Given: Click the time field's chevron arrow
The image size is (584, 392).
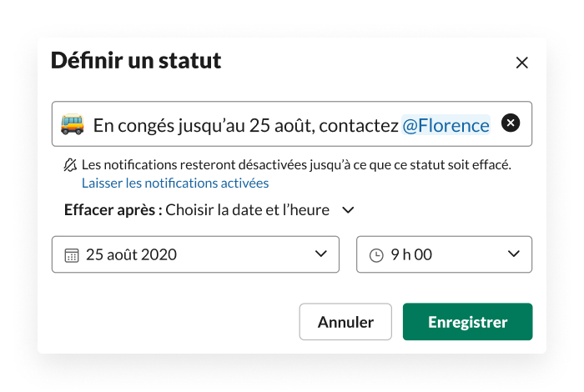Looking at the screenshot, I should pos(514,254).
